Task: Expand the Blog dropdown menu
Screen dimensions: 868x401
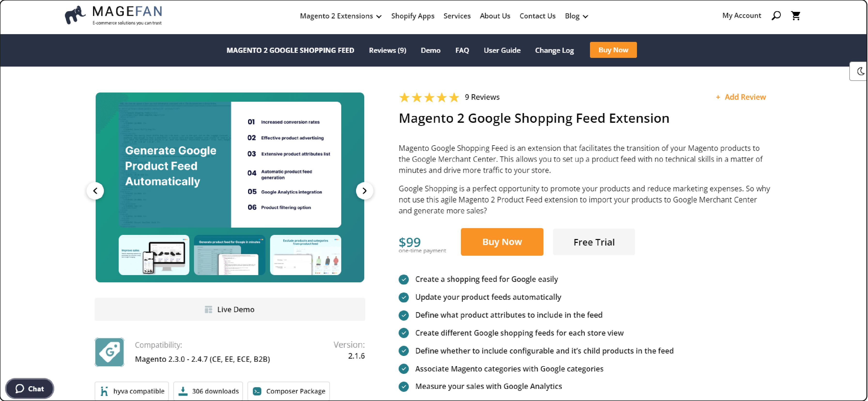Action: click(x=577, y=16)
